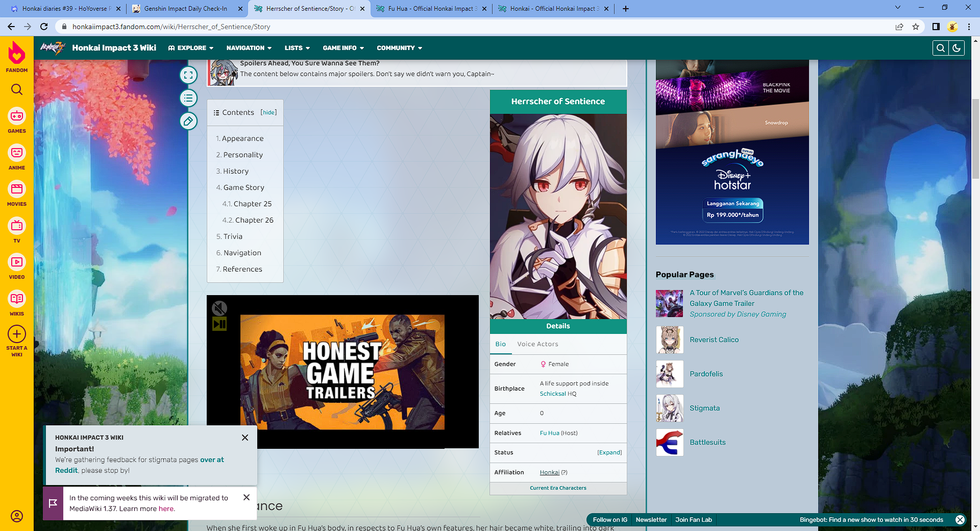Open Fandom Games section in sidebar
Screen dimensions: 980x531
(x=17, y=120)
